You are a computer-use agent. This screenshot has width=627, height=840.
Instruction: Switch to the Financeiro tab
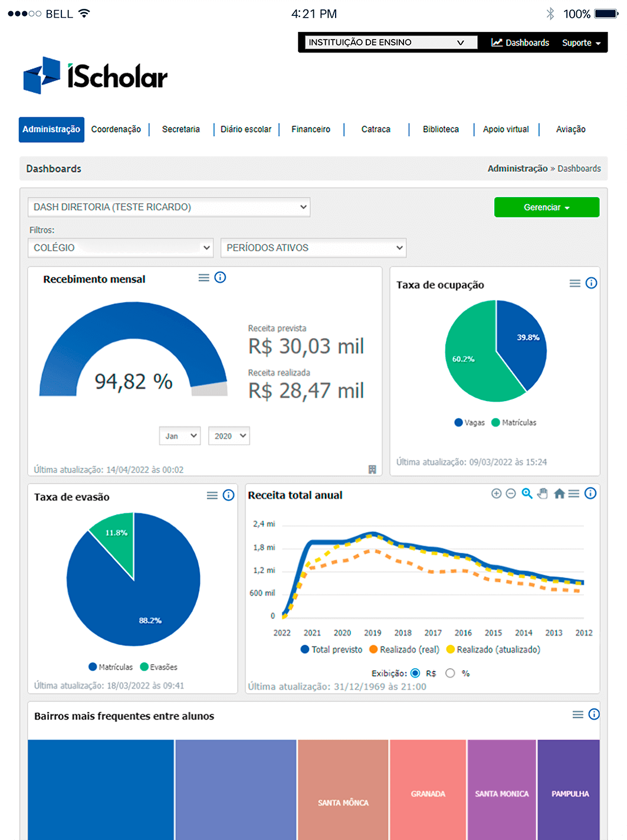click(x=311, y=129)
